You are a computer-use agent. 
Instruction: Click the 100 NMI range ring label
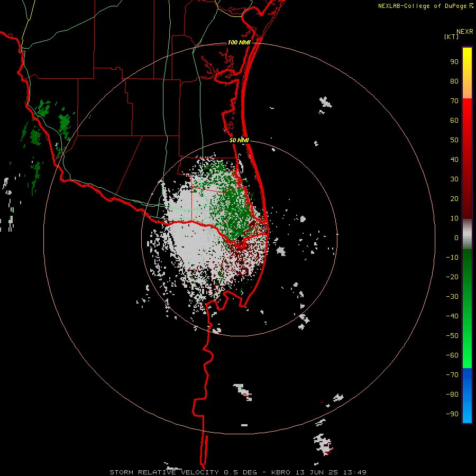(239, 42)
